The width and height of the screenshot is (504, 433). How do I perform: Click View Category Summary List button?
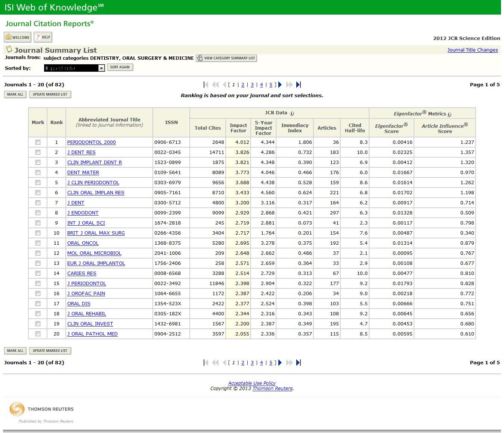[226, 58]
